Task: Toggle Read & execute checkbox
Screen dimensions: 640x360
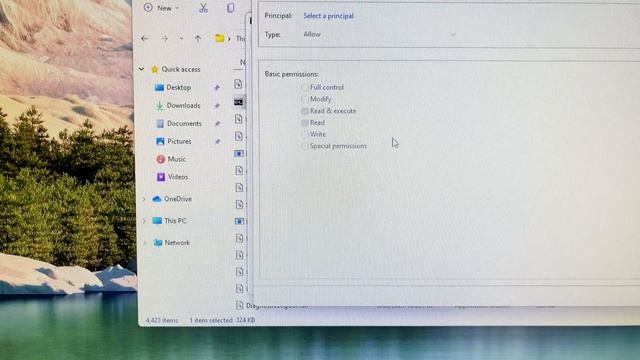Action: click(x=305, y=111)
